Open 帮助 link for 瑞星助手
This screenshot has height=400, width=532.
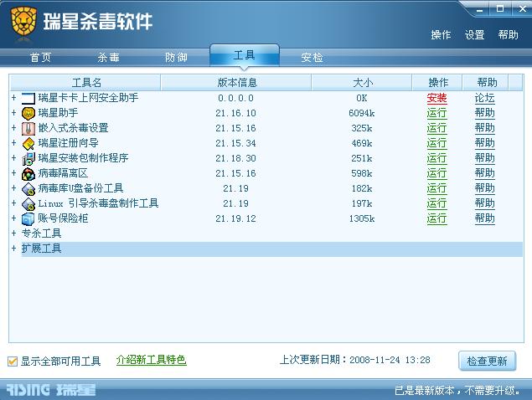pos(484,113)
